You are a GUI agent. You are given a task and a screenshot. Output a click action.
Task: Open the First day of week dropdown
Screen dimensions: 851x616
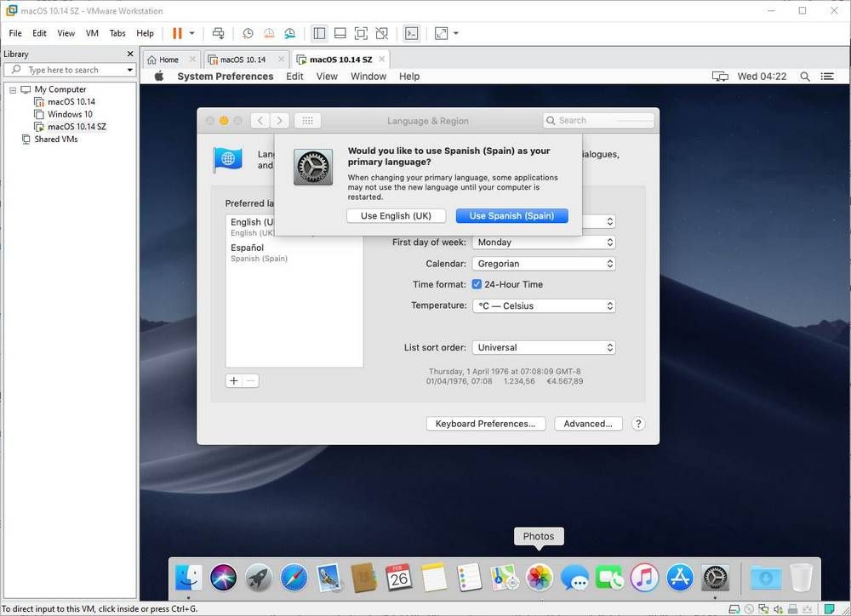(544, 242)
